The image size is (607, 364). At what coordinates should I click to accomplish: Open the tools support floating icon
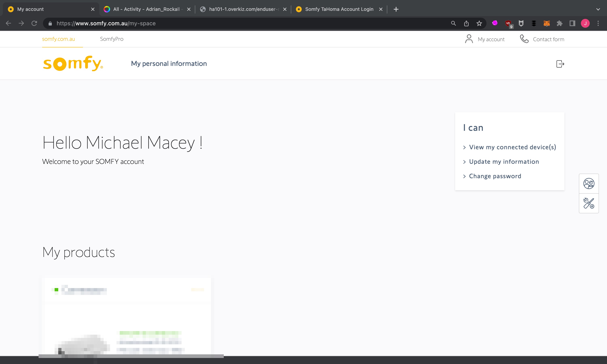pyautogui.click(x=589, y=203)
